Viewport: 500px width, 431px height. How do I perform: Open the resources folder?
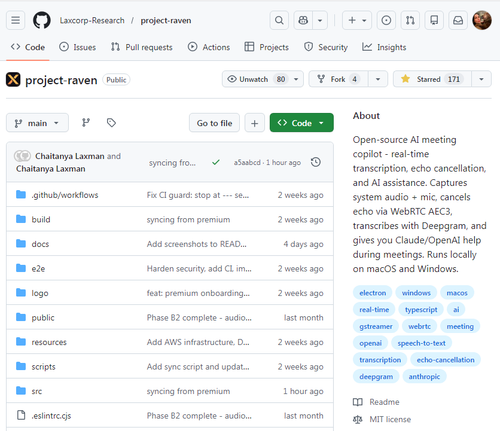click(x=49, y=342)
